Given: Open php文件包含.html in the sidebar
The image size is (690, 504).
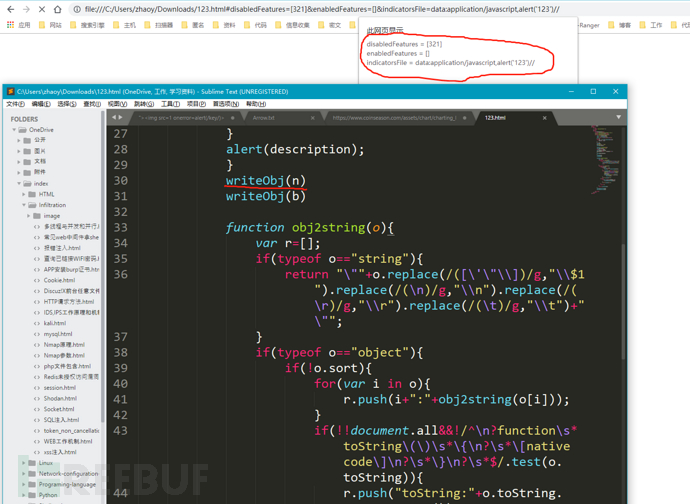Looking at the screenshot, I should pyautogui.click(x=67, y=366).
